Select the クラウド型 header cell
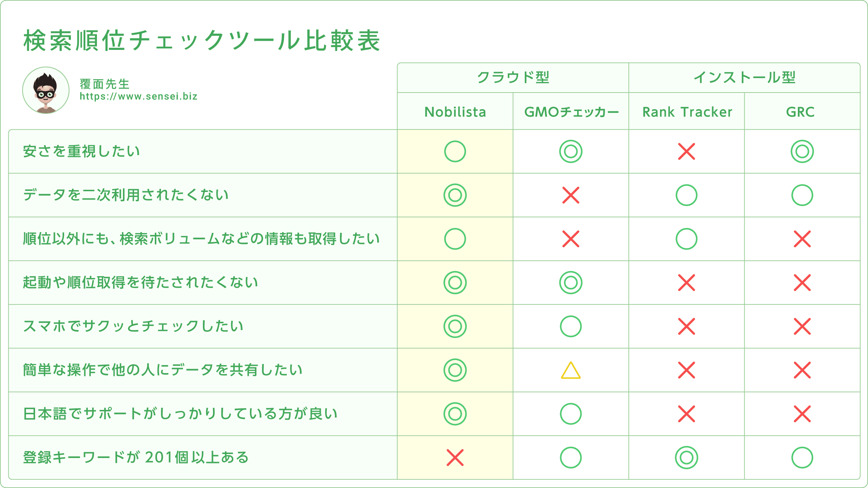Screen dimensions: 868x488 (513, 78)
